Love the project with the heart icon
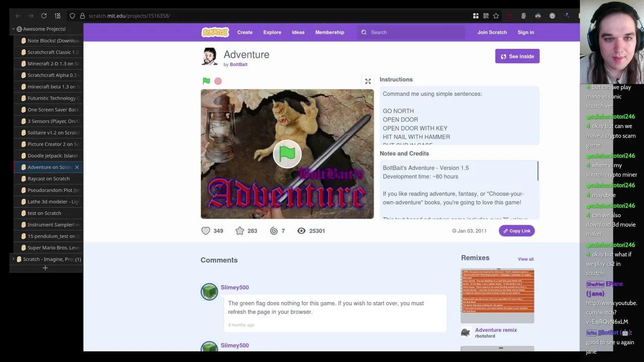The height and width of the screenshot is (362, 644). 206,231
